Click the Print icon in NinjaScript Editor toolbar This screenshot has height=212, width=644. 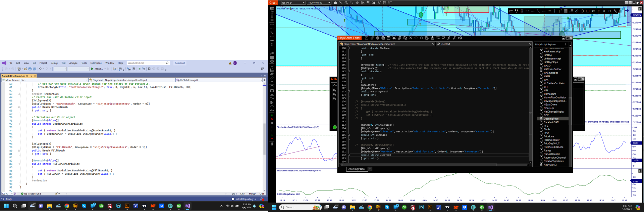click(378, 38)
